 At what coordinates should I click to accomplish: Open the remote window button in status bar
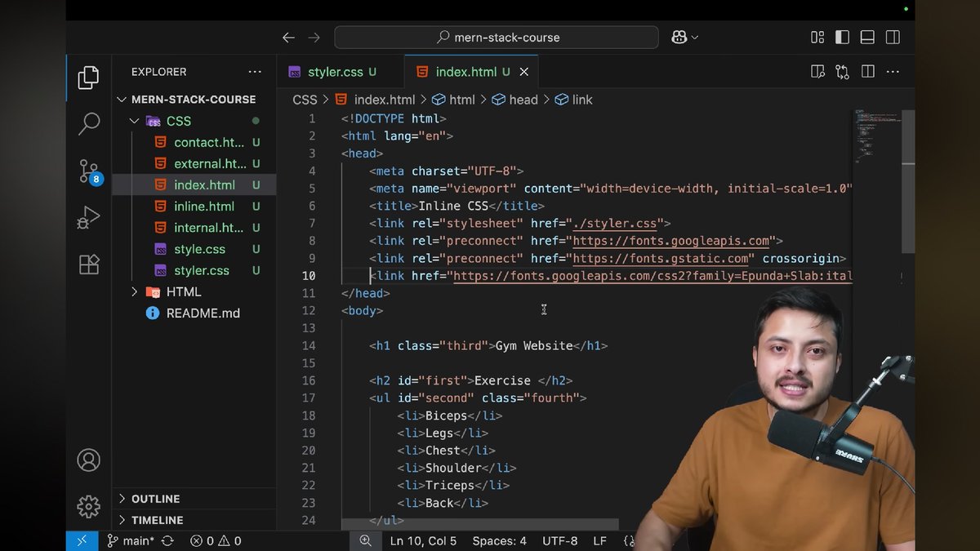pyautogui.click(x=82, y=540)
